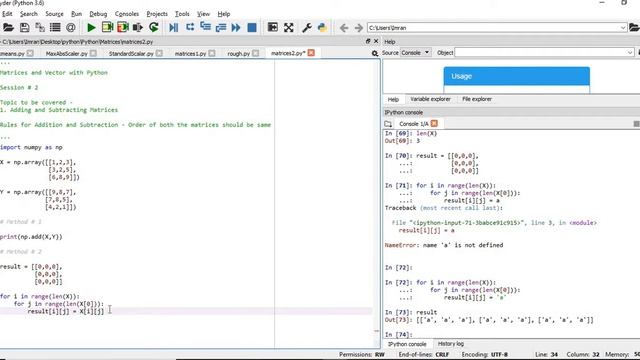
Task: Open the Consoles menu
Action: tap(127, 14)
